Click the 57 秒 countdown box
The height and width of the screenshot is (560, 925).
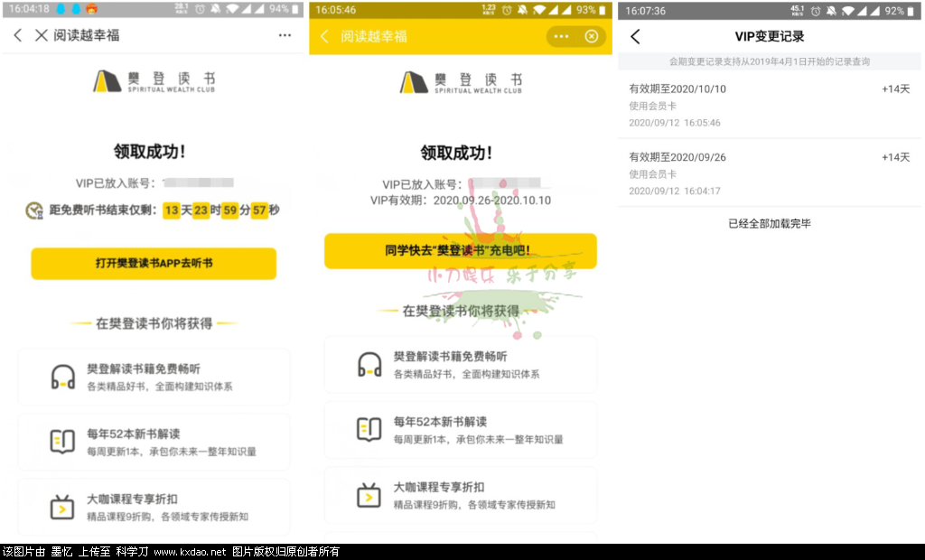(x=259, y=210)
